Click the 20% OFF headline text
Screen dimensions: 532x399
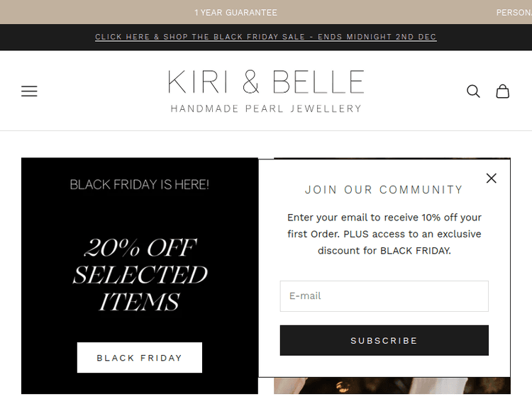coord(140,248)
